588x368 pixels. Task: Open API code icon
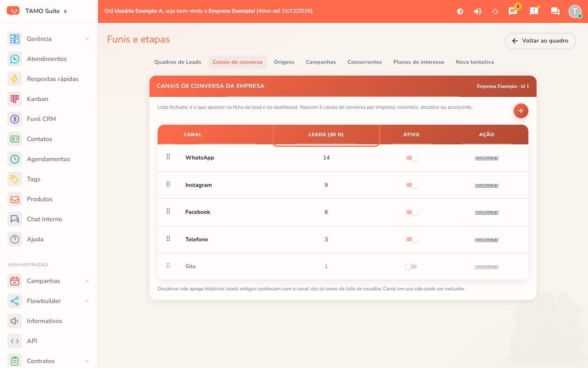[15, 341]
